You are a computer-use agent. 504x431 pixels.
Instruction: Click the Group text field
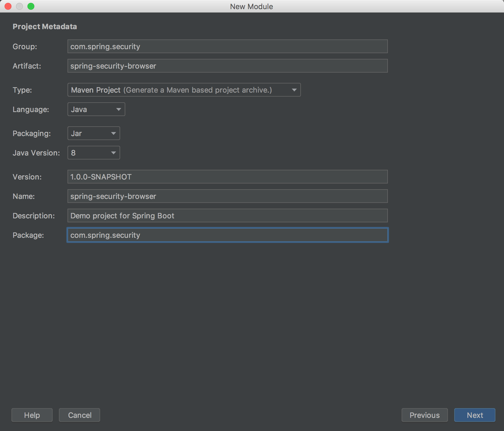pyautogui.click(x=227, y=46)
